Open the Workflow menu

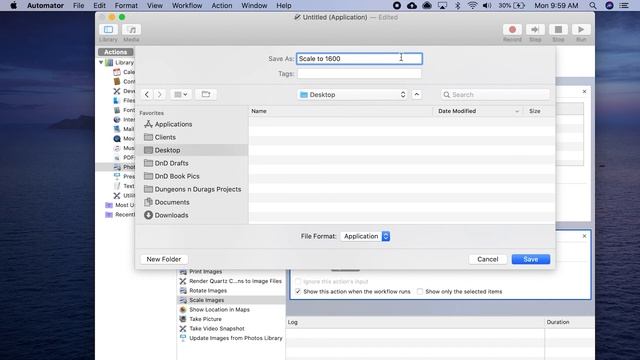[187, 6]
